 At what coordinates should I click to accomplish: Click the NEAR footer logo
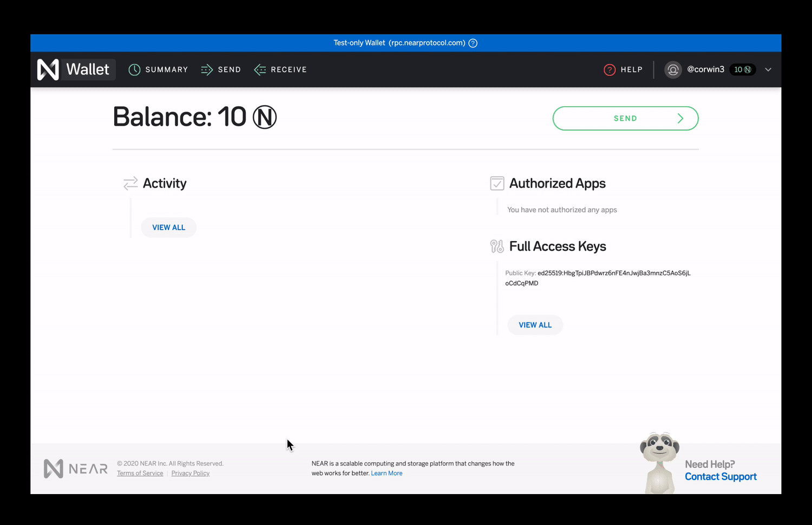pos(76,469)
